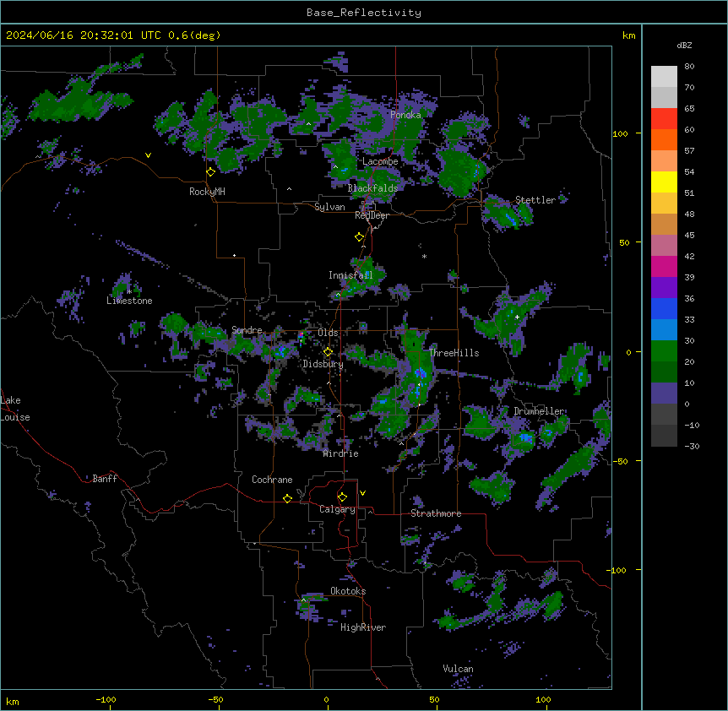Viewport: 728px width, 711px height.
Task: Click the slate-purple 10 dBZ legend swatch
Action: (664, 393)
